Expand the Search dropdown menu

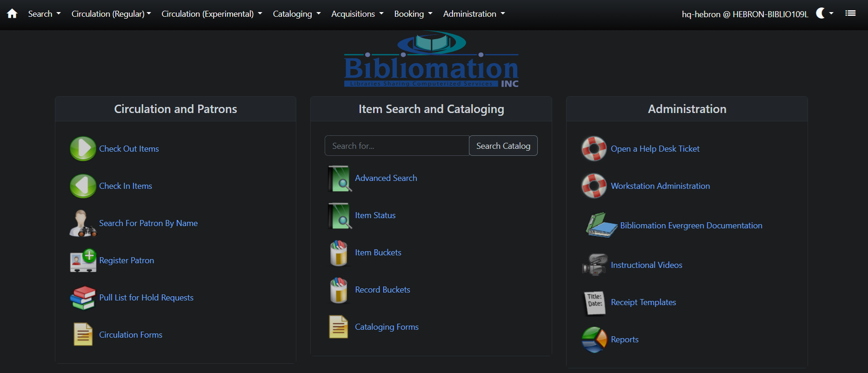[44, 14]
